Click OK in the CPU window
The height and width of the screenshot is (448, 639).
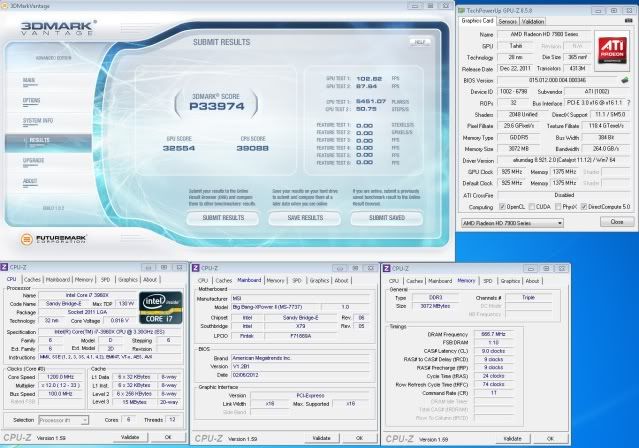coord(168,437)
